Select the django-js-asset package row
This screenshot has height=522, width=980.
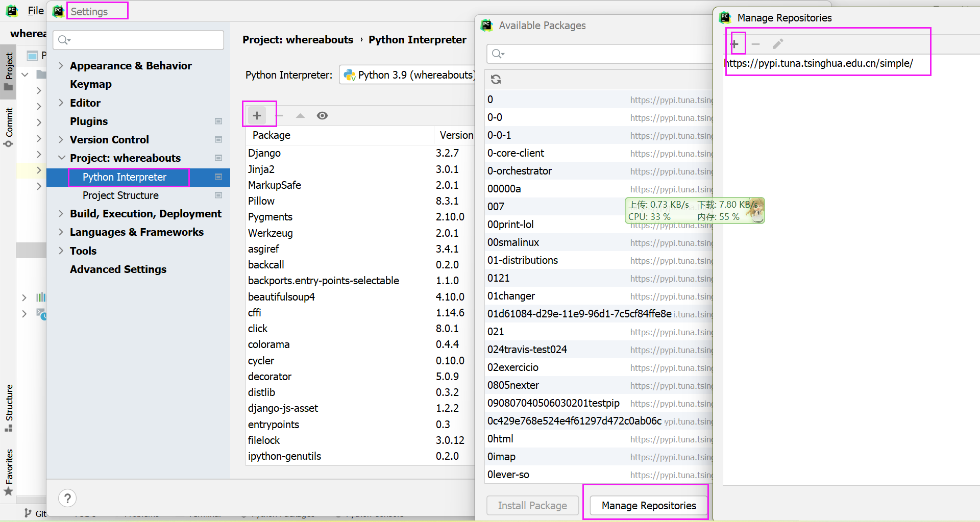(360, 408)
